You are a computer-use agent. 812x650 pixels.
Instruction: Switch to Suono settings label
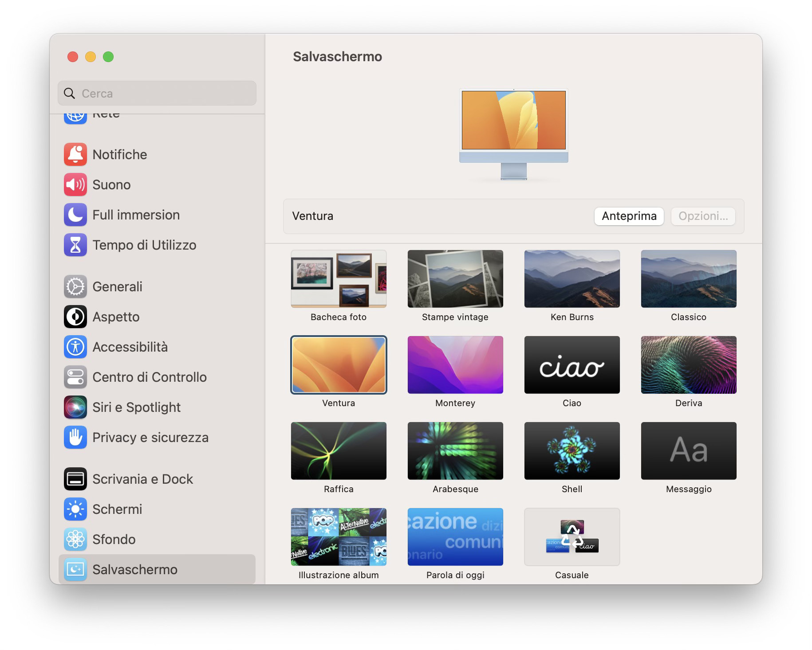[111, 185]
